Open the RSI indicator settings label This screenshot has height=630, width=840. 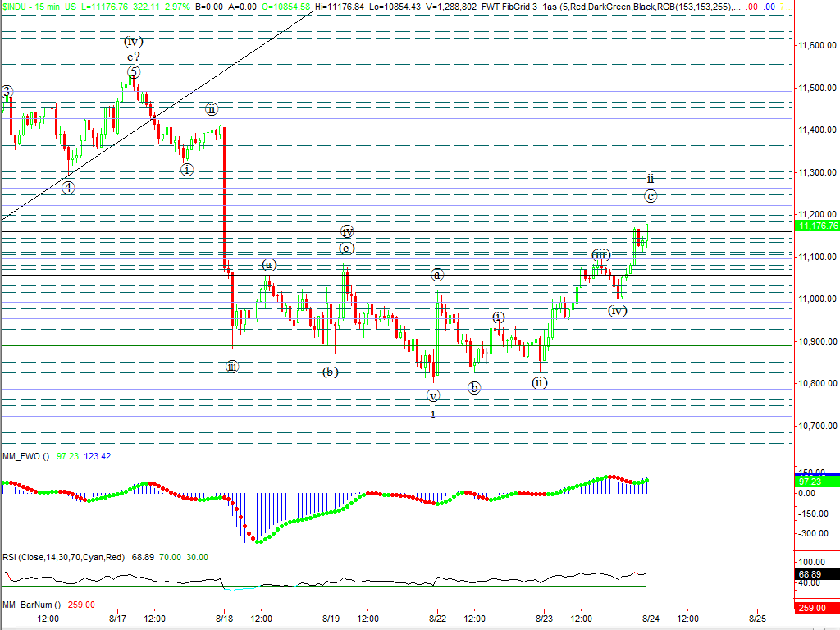point(62,557)
